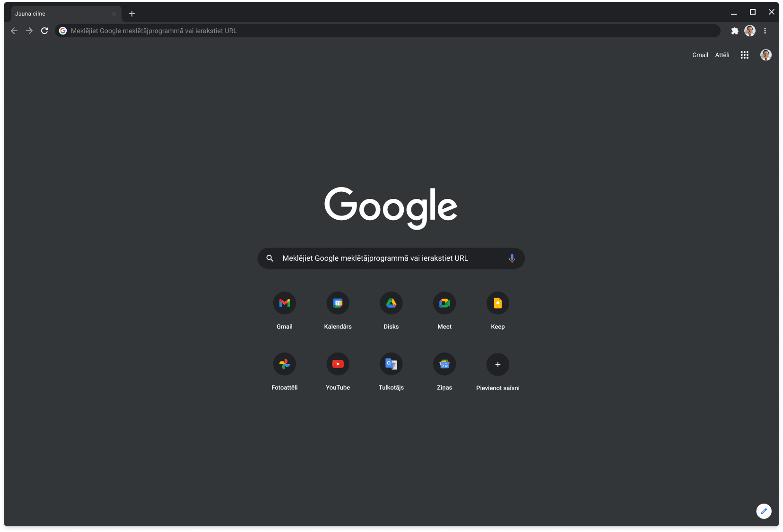Open the Ziņas news shortcut
The width and height of the screenshot is (783, 532).
click(x=444, y=364)
